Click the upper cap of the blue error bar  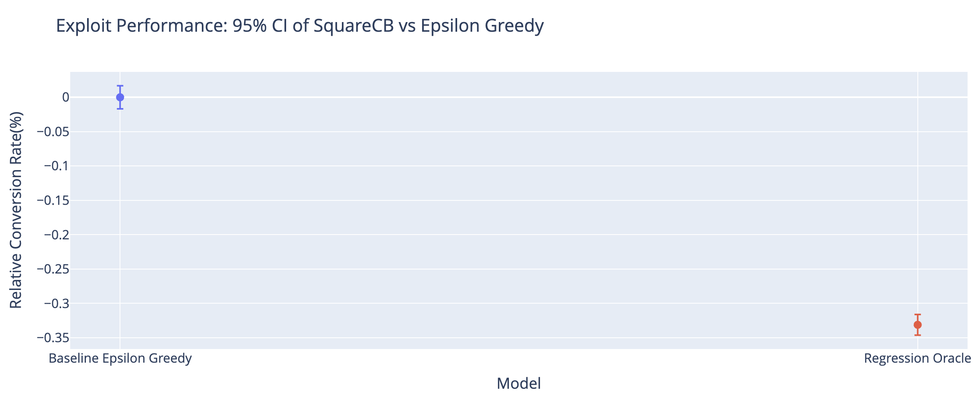pyautogui.click(x=120, y=86)
